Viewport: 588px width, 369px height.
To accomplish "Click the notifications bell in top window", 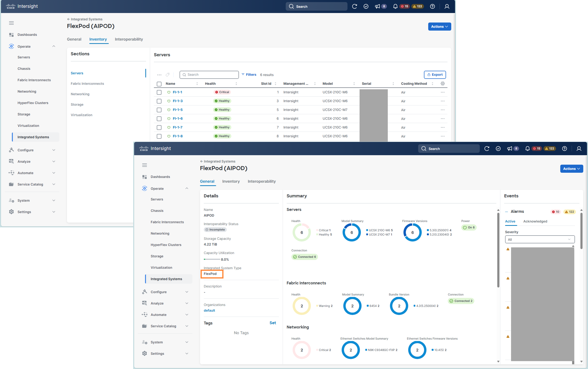I will tap(395, 6).
